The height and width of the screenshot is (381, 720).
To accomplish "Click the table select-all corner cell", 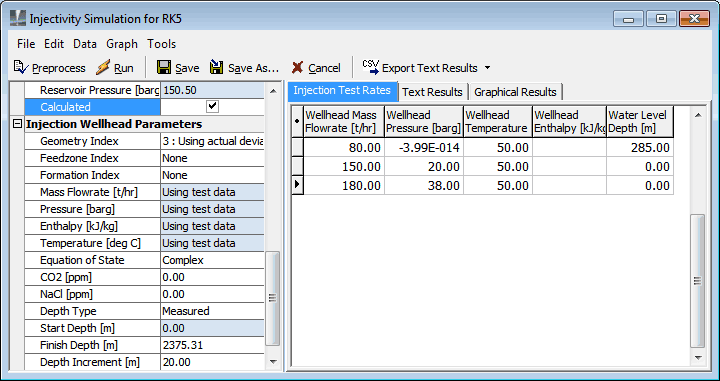I will pyautogui.click(x=297, y=121).
